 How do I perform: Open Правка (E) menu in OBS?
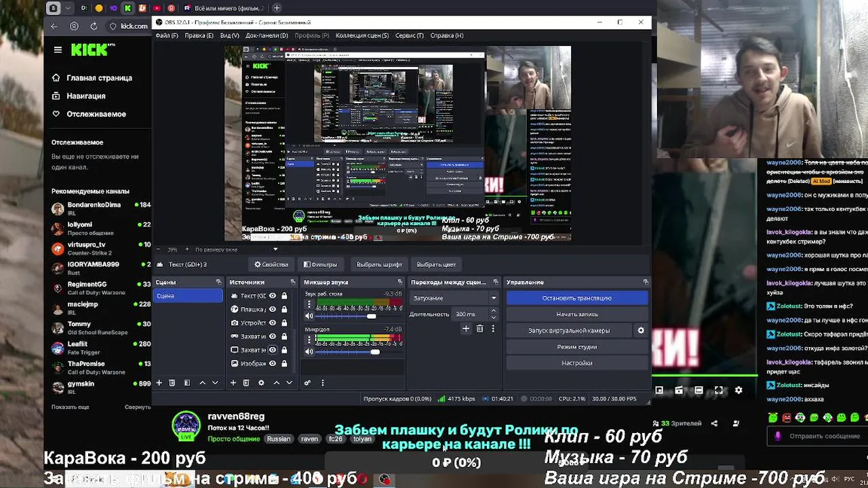pos(199,35)
